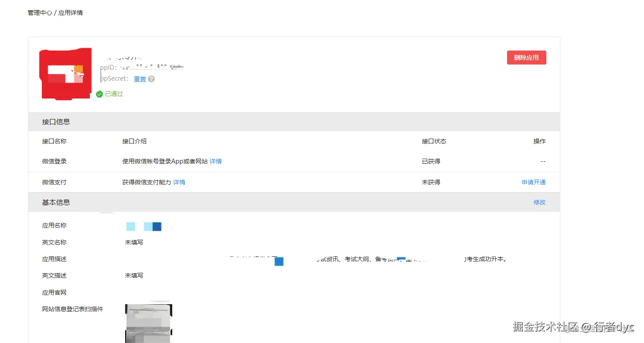This screenshot has width=644, height=343.
Task: Click the question mark help icon beside 重置
Action: point(150,79)
